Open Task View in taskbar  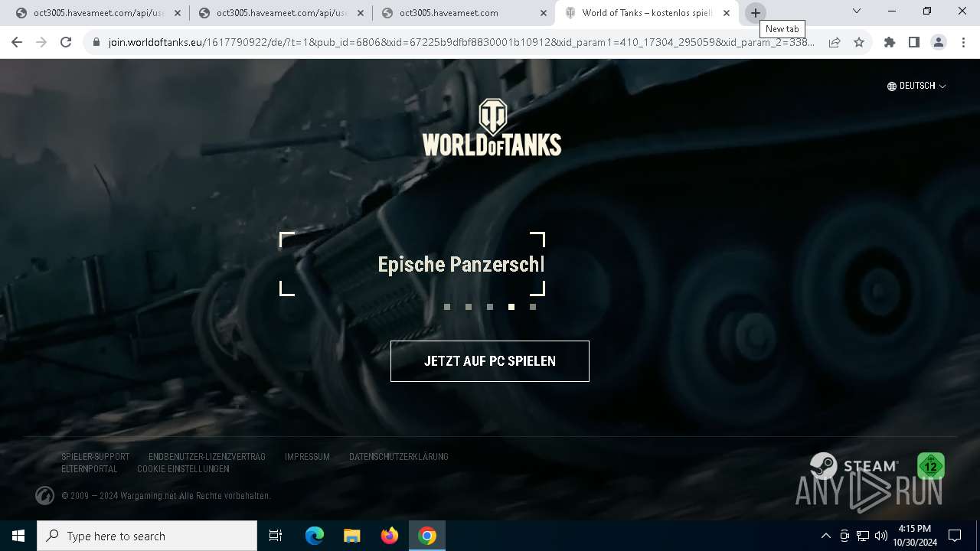pyautogui.click(x=276, y=536)
